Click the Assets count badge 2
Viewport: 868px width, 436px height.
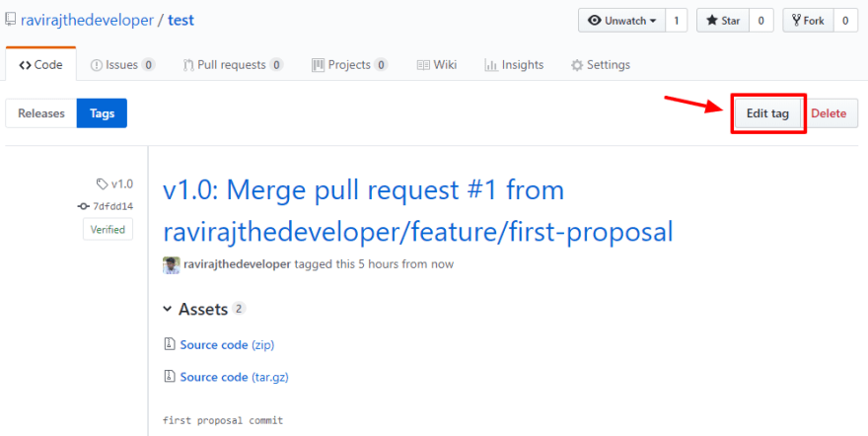pyautogui.click(x=239, y=309)
